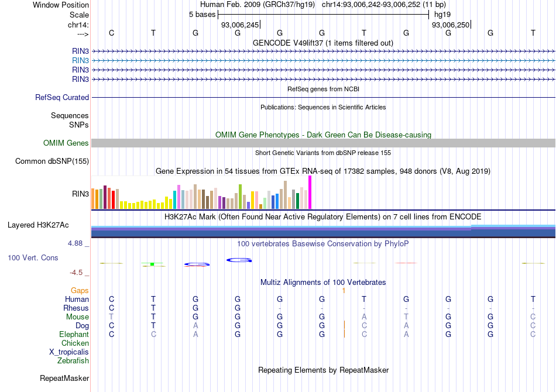
Task: Select the RepeatMasker track label
Action: click(64, 378)
